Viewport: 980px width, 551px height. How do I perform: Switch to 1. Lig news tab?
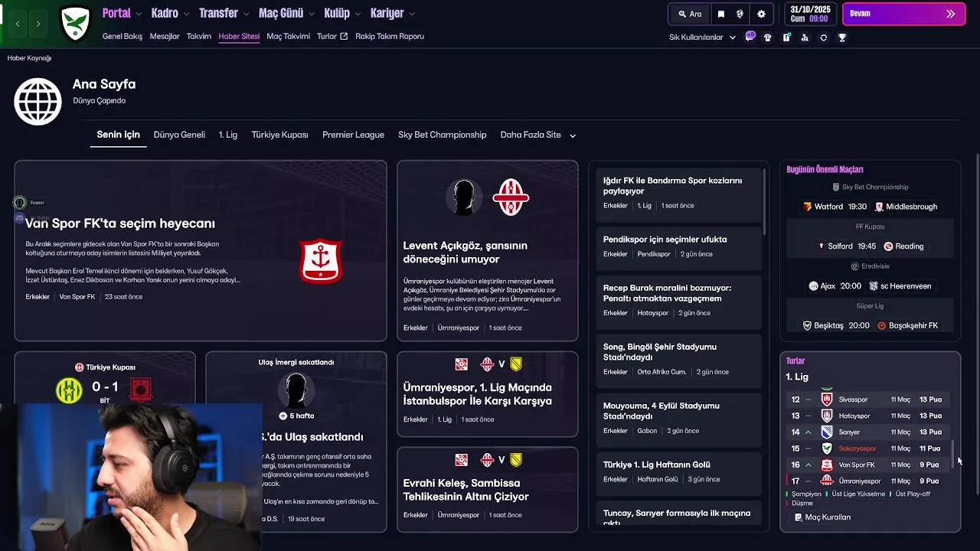pyautogui.click(x=228, y=135)
